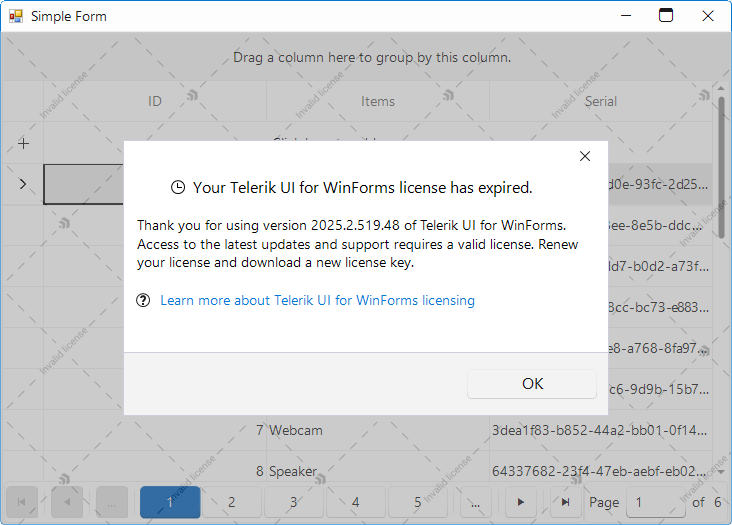The width and height of the screenshot is (732, 525).
Task: Go to page 5 in pager
Action: 418,502
